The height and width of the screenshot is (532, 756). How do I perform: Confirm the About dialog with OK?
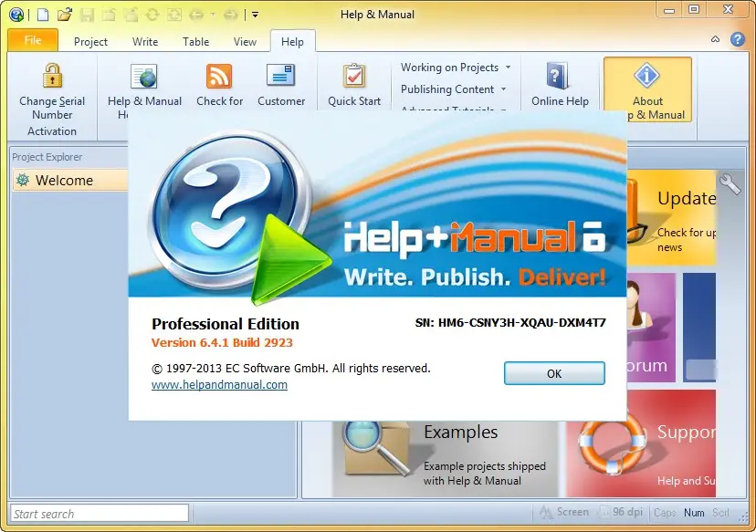554,373
